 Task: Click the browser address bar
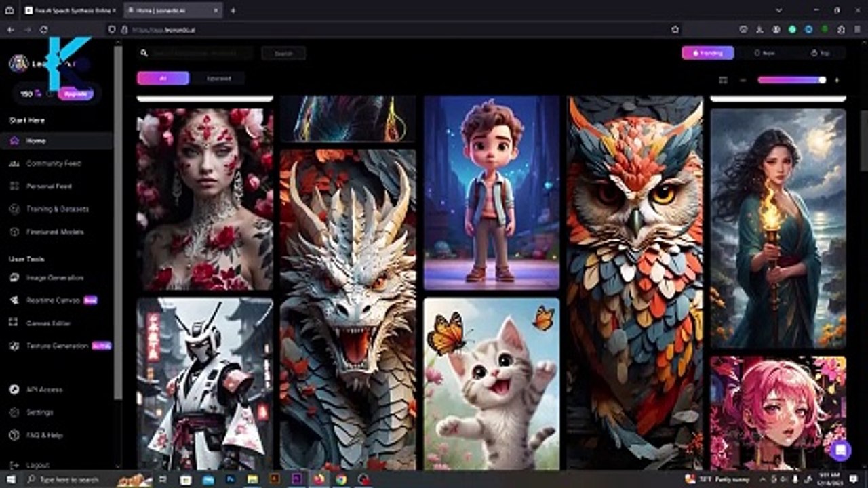393,30
